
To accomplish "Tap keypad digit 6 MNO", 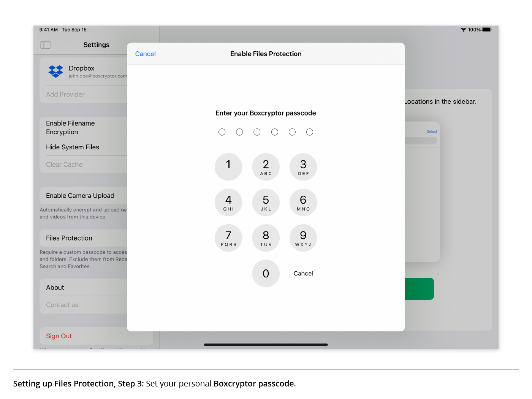I will click(303, 203).
